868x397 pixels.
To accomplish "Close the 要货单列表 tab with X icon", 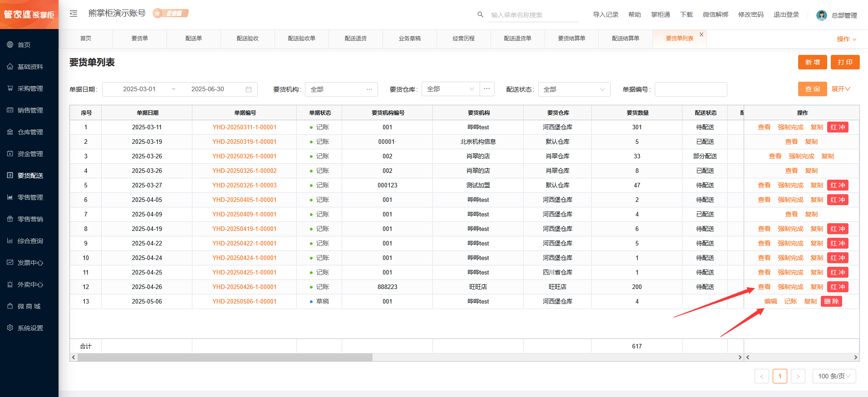I will coord(701,34).
